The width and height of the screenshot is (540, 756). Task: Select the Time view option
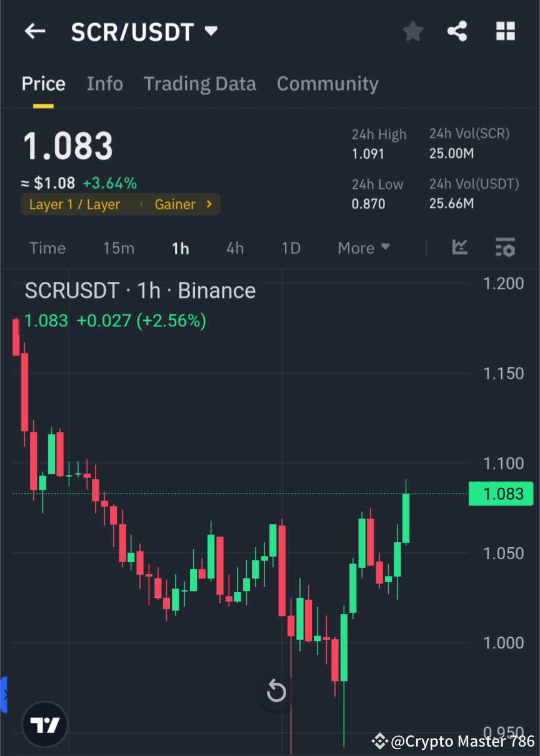coord(47,248)
